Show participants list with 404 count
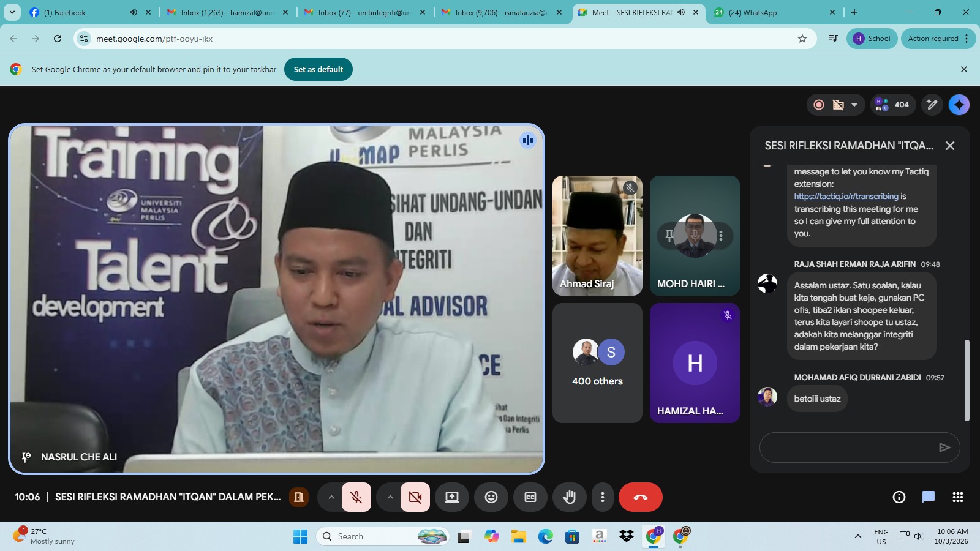 click(x=892, y=105)
